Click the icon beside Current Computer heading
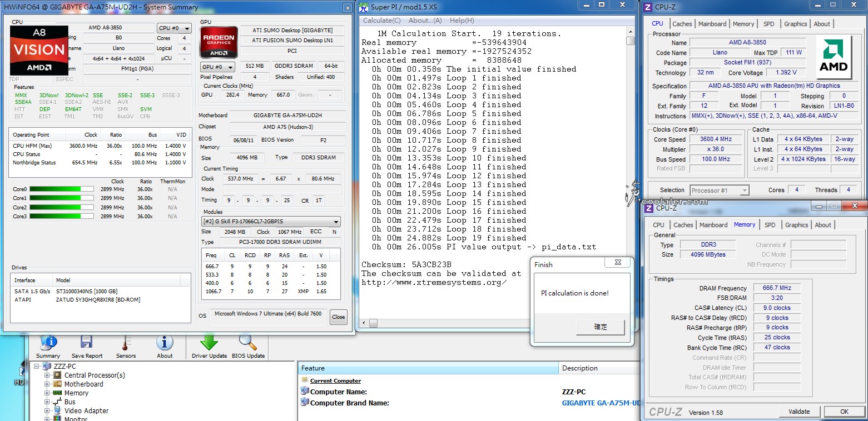868x421 pixels. pos(305,380)
